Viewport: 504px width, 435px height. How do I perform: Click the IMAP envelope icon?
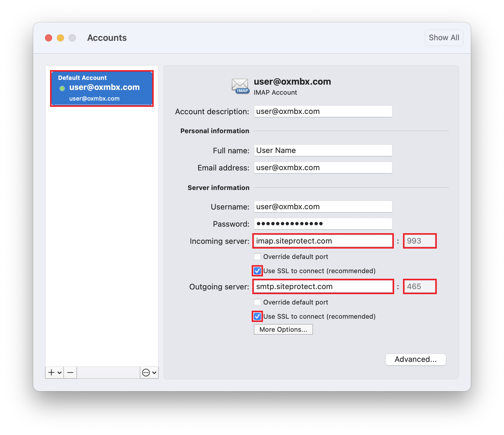(x=240, y=86)
